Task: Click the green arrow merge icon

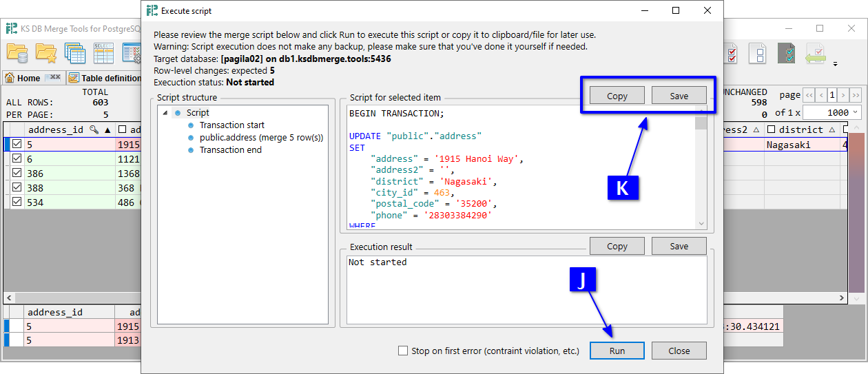Action: (x=816, y=53)
